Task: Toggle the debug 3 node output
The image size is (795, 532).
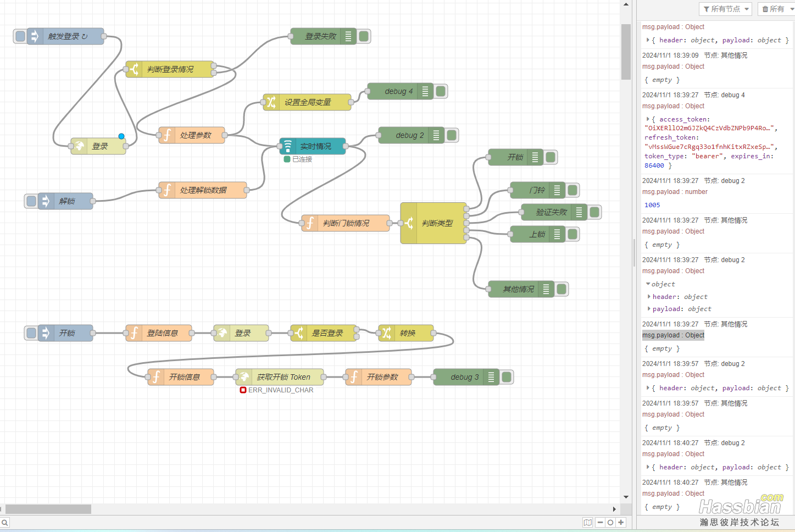Action: (x=507, y=377)
